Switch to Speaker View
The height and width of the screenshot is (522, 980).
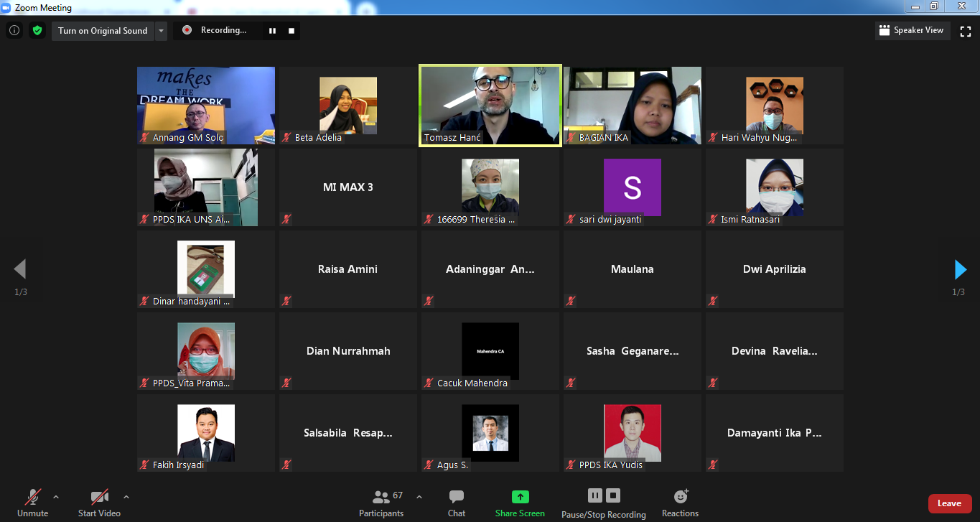click(x=912, y=31)
